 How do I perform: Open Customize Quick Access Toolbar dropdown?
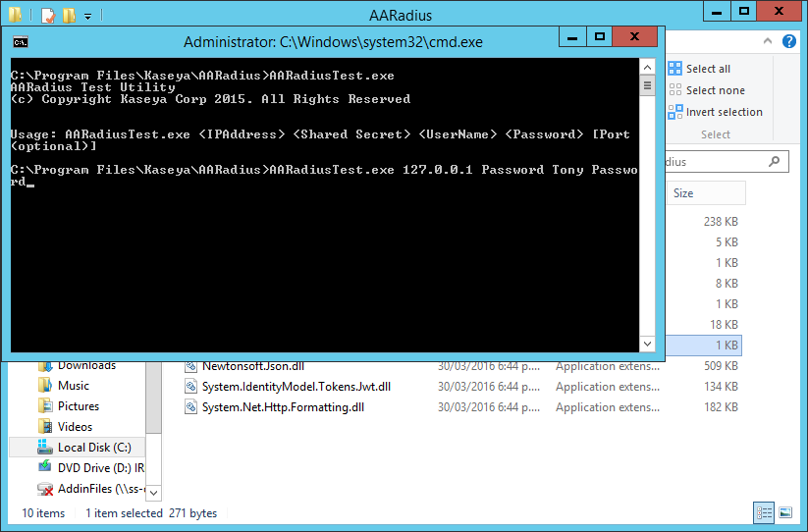[88, 17]
